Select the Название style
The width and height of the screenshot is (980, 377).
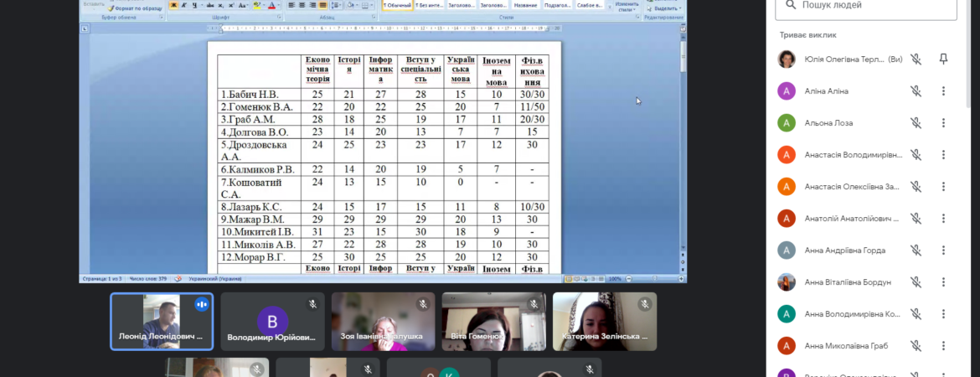526,6
